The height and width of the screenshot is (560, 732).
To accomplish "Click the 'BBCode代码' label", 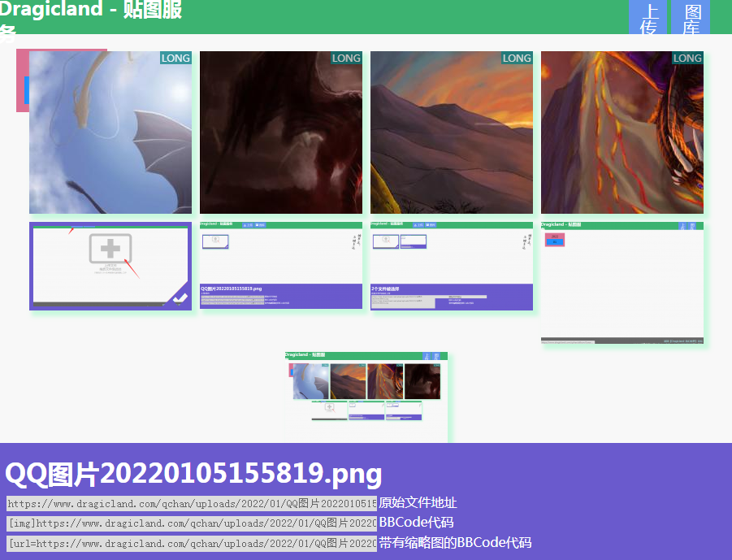I will click(417, 522).
